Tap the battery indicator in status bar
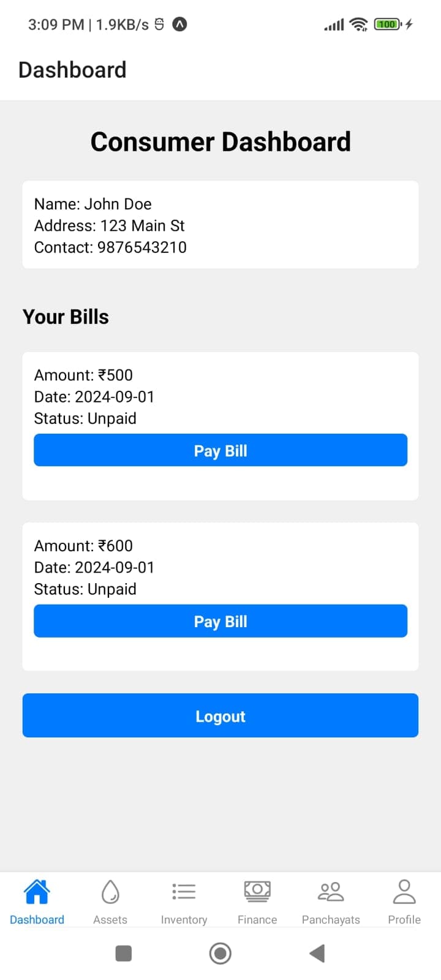Screen dimensions: 441x980 point(387,24)
